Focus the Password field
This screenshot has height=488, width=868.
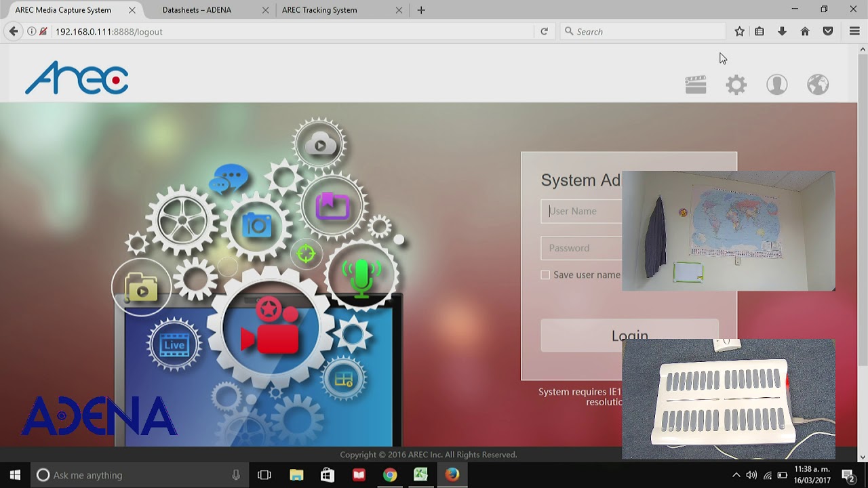click(x=581, y=247)
